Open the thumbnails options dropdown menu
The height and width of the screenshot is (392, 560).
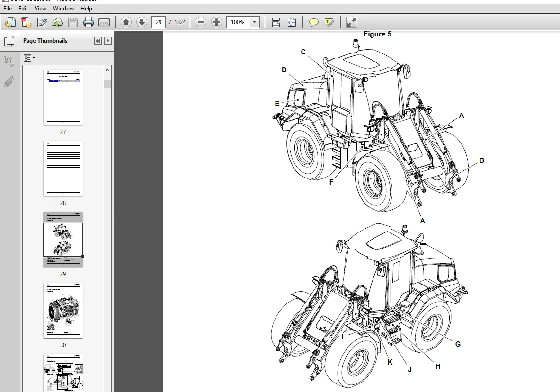[29, 58]
